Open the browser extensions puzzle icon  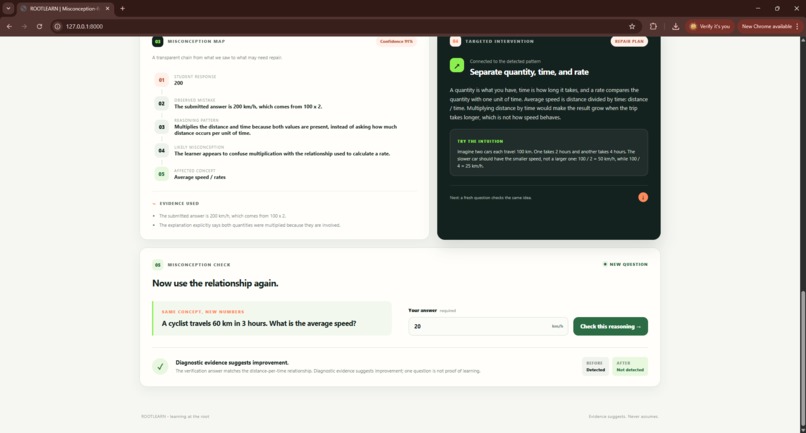click(x=653, y=26)
